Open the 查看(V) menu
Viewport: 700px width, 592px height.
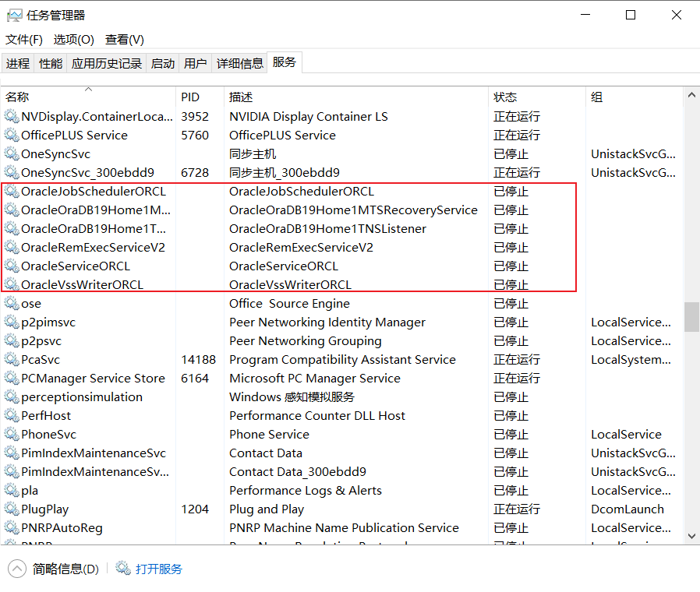[125, 40]
